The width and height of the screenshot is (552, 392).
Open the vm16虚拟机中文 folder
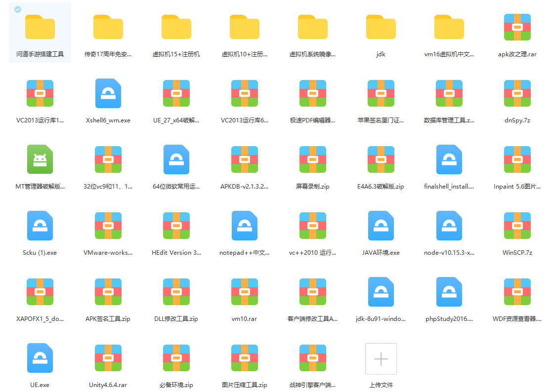point(449,27)
